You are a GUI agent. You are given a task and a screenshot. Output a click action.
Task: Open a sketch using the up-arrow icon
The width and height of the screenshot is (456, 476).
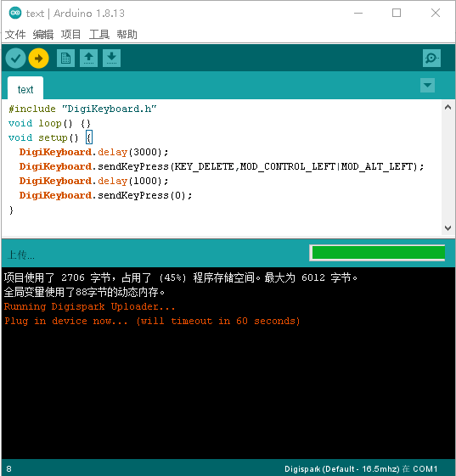coord(88,58)
